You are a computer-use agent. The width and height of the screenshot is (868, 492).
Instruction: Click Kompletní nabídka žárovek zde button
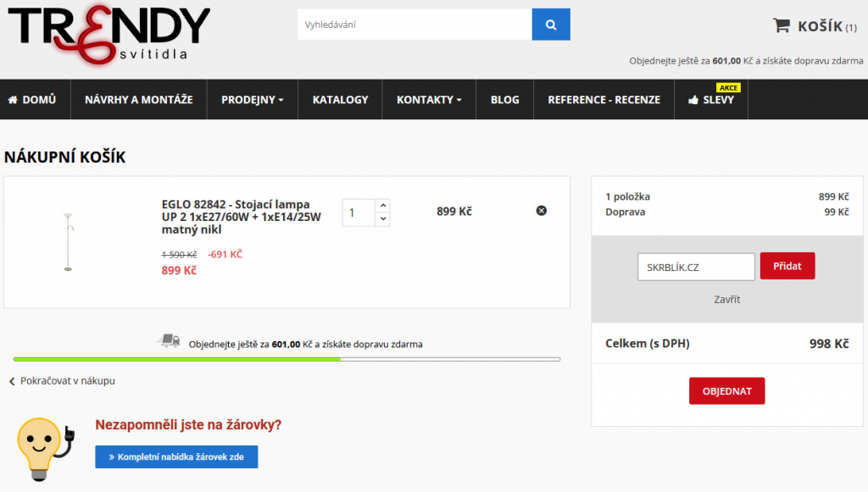pos(176,456)
